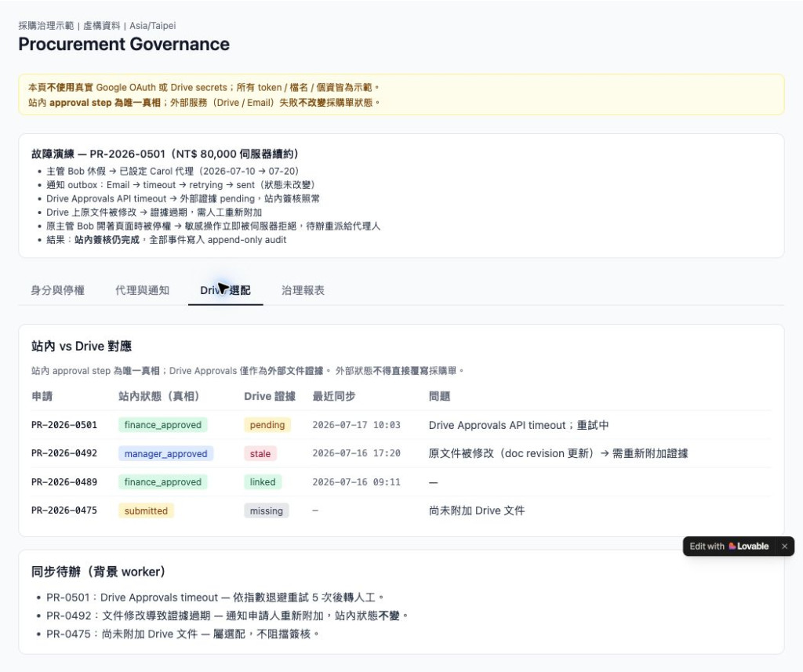Click sync time 2026-07-16 09:11

coord(357,482)
